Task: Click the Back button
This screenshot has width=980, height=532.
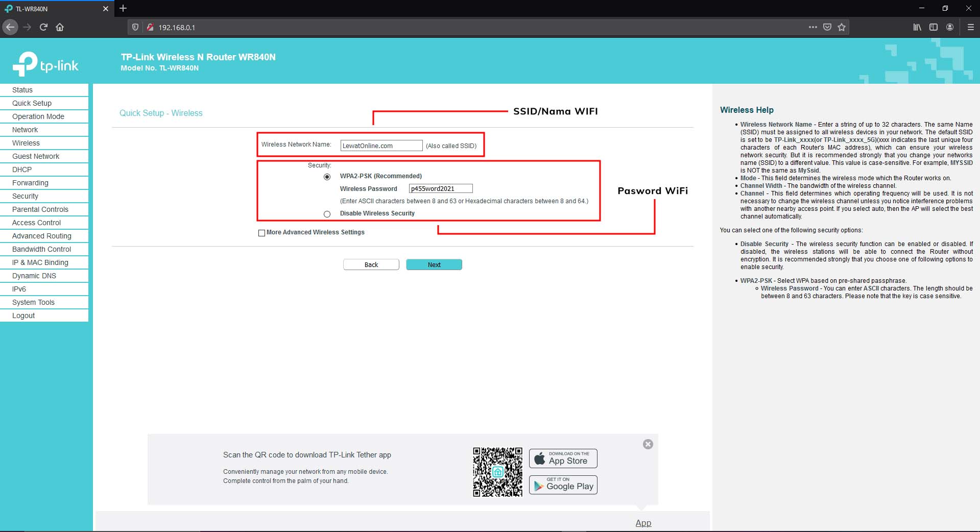Action: 371,264
